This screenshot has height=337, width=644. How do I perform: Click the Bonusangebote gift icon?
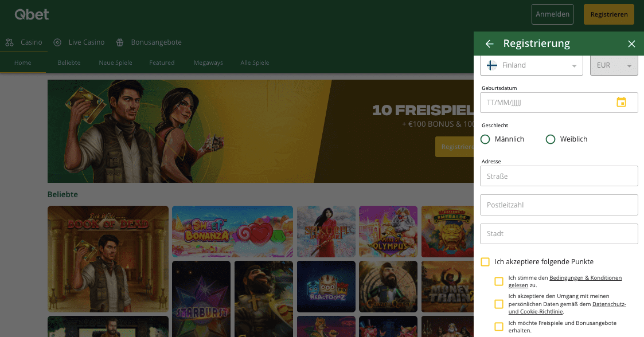[x=120, y=42]
